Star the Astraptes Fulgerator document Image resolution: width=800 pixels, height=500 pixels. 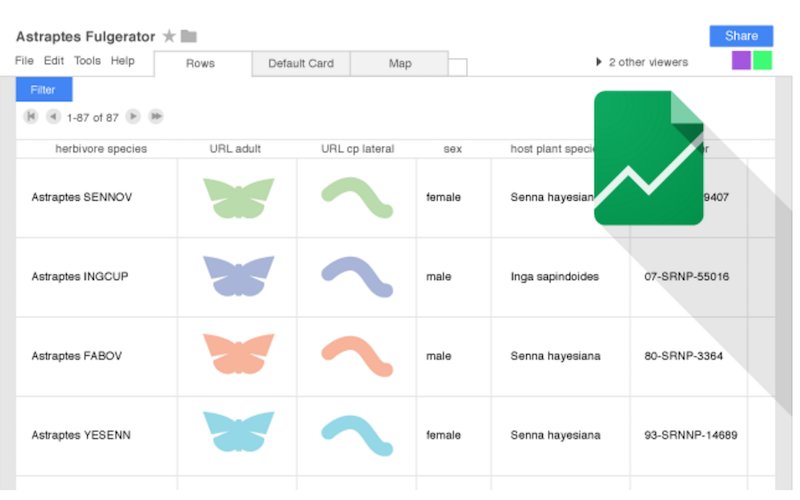(x=169, y=36)
